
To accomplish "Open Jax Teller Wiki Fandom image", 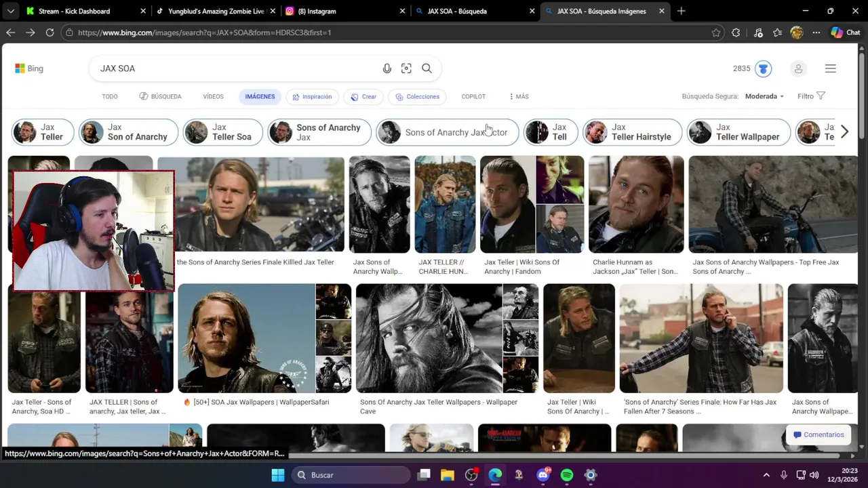I will [x=532, y=205].
